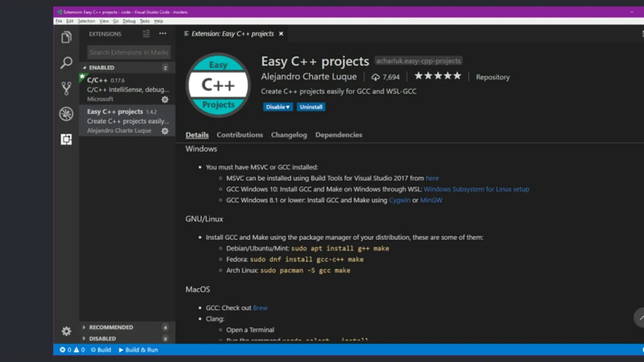Click the Easy C++ Projects logo image
The height and width of the screenshot is (362, 644).
pos(218,85)
